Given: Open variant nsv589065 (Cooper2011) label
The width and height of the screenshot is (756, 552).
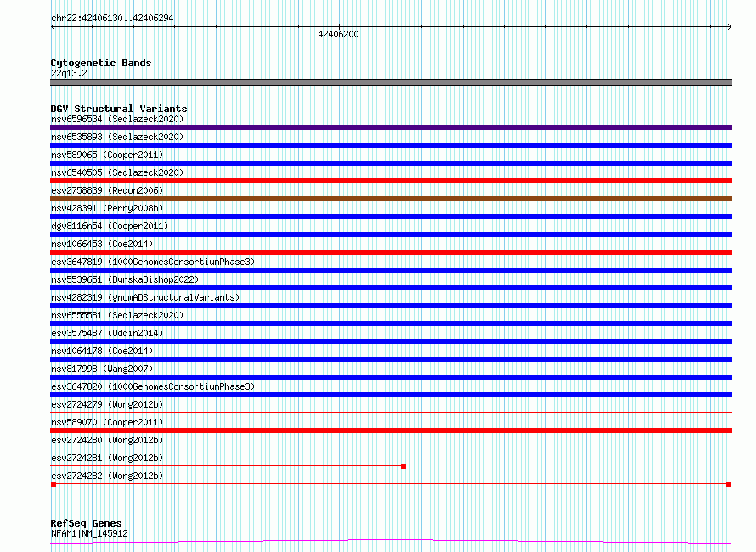Looking at the screenshot, I should click(x=107, y=155).
